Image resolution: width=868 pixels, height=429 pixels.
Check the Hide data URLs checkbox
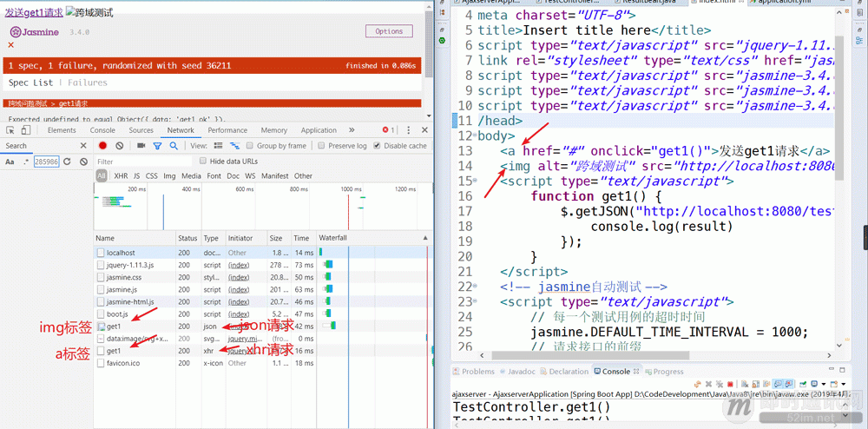pos(202,161)
